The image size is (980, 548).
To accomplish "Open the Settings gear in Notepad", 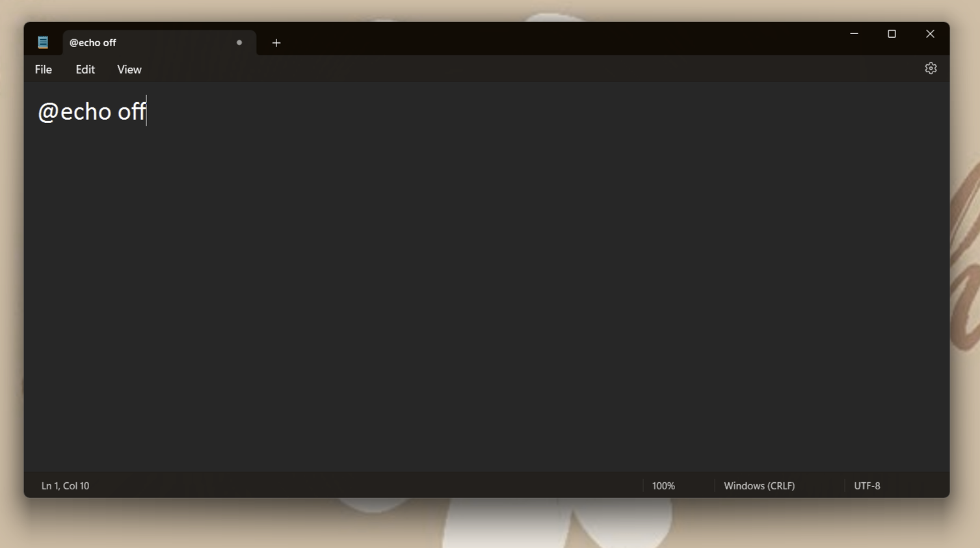I will (930, 68).
